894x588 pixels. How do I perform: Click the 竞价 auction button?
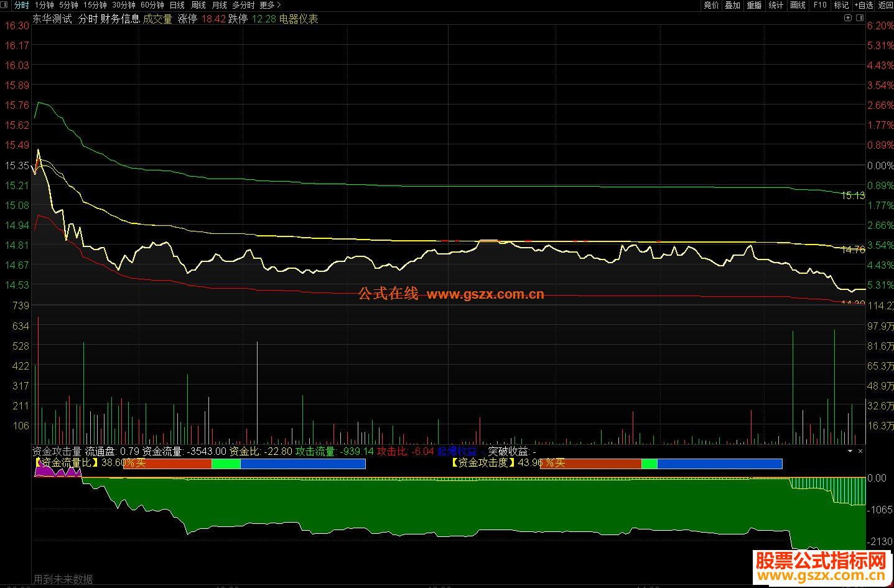coord(711,5)
